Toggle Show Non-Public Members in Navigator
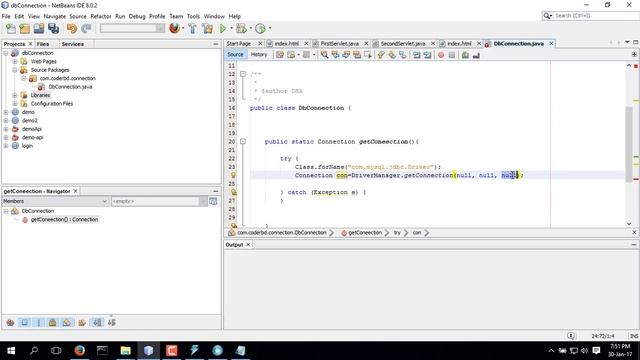This screenshot has width=640, height=360. (52, 322)
